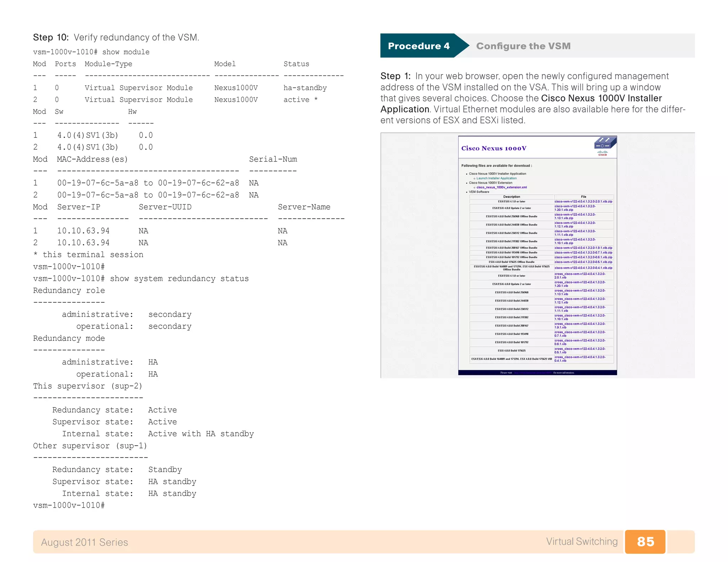Screen dimensions: 728x562
Task: Click the Launch Installer Application link
Action: point(496,178)
